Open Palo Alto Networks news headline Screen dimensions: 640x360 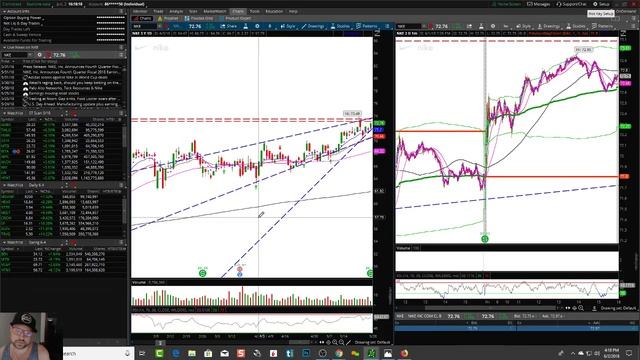pyautogui.click(x=65, y=88)
